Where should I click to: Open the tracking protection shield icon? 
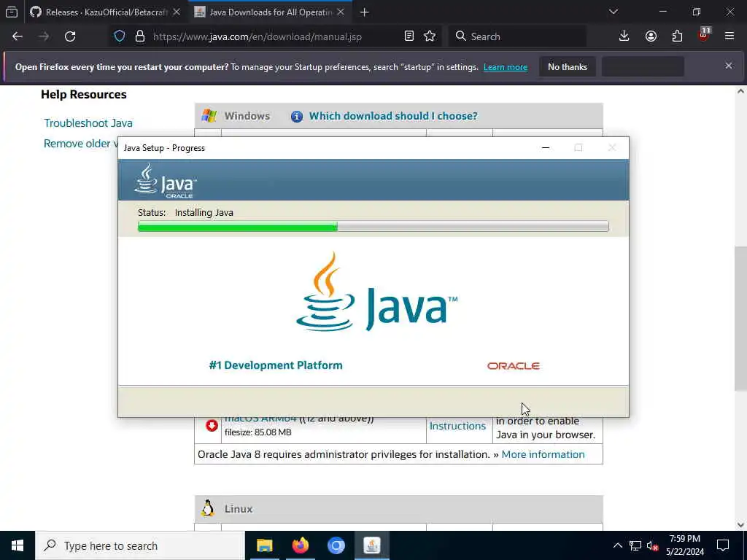click(x=120, y=36)
